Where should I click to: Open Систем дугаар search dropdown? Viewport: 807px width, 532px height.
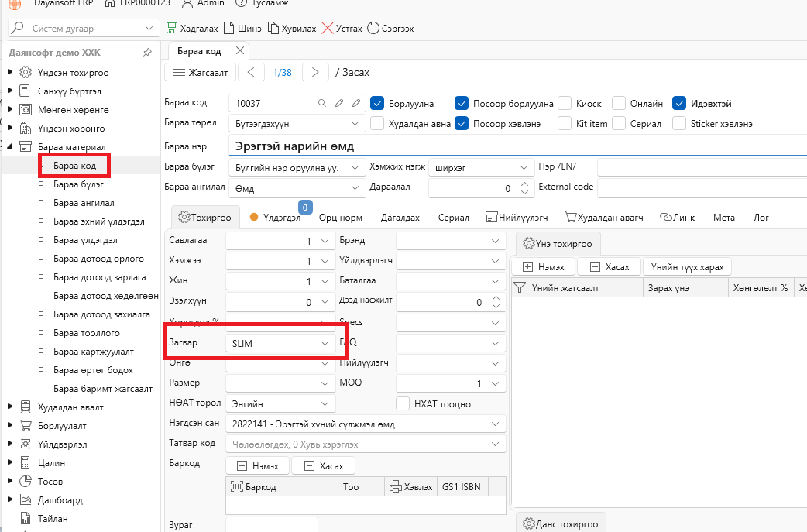149,29
